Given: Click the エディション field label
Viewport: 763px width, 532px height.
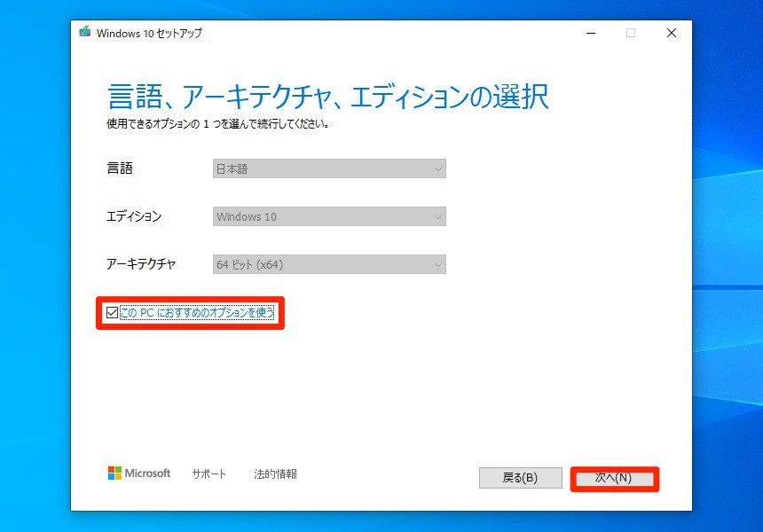Looking at the screenshot, I should tap(134, 216).
